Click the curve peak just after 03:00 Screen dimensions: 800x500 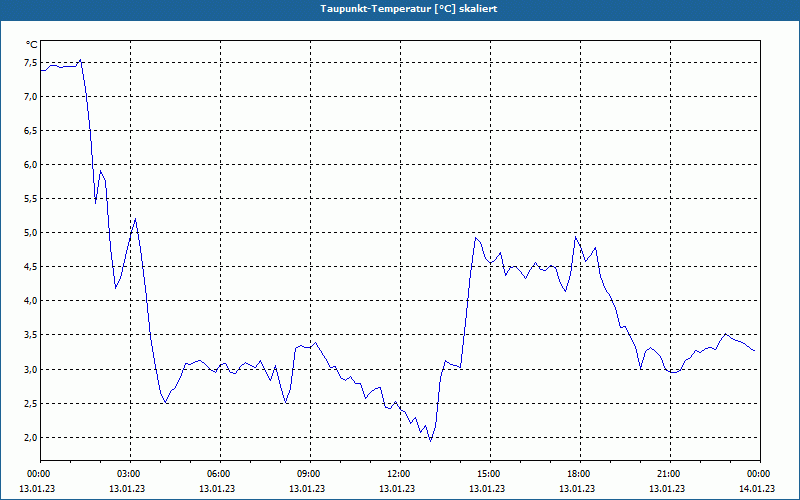pyautogui.click(x=135, y=218)
